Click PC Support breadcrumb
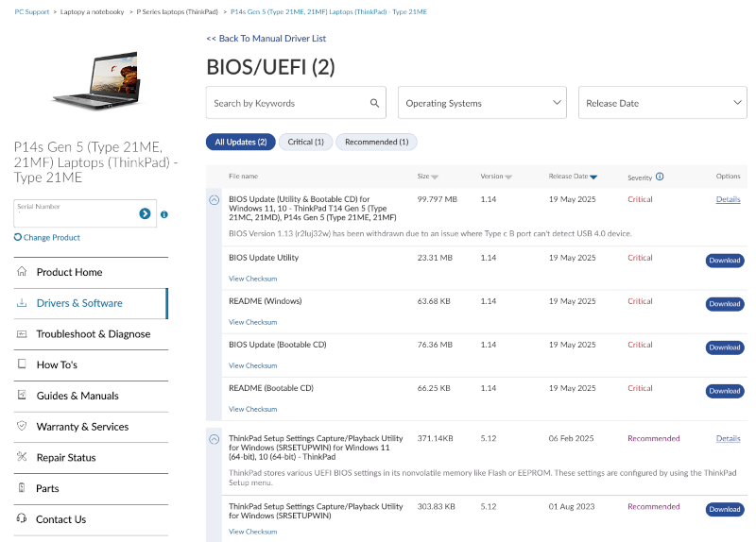 pyautogui.click(x=32, y=11)
